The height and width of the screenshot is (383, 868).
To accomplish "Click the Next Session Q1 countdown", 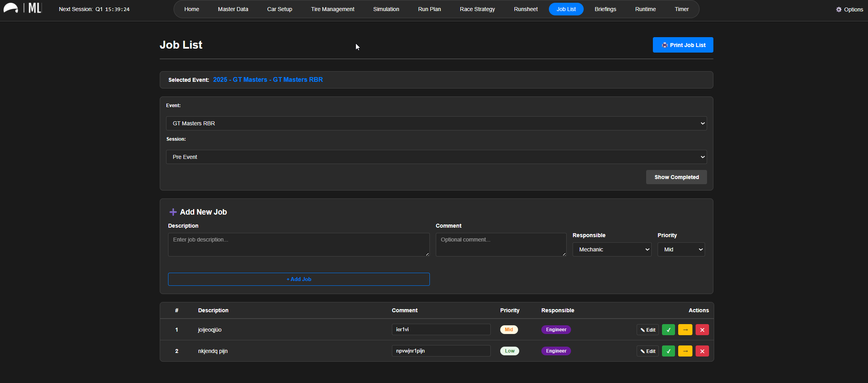I will [x=94, y=9].
